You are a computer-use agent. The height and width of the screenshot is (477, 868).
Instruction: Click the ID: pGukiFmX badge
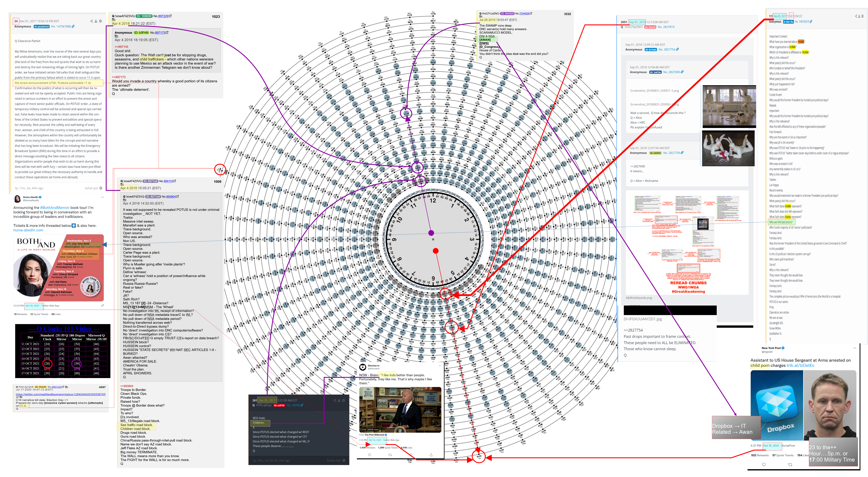(41, 26)
